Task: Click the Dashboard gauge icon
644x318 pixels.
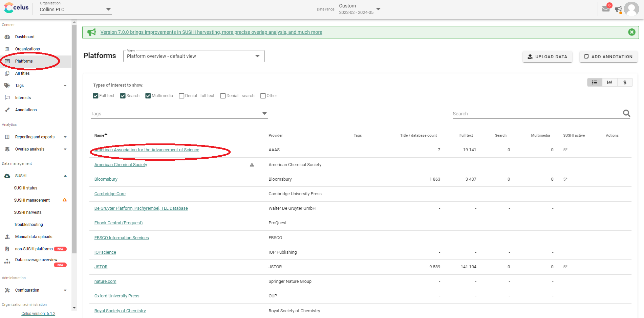Action: point(7,37)
